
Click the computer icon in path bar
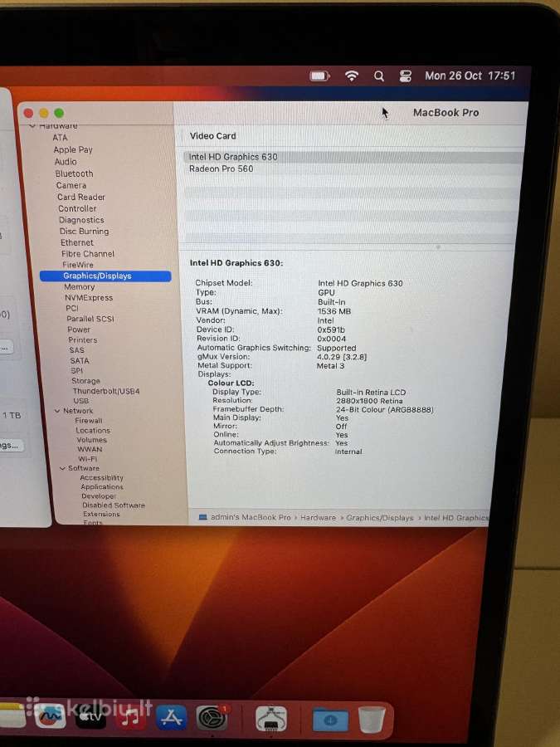click(x=203, y=517)
